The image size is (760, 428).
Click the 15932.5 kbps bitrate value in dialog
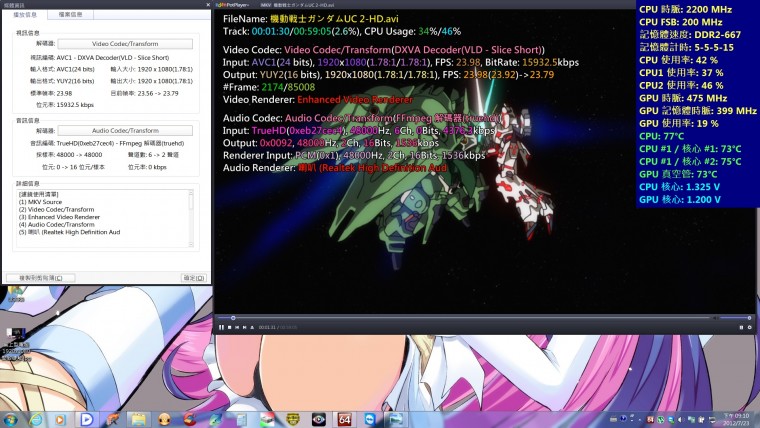(x=75, y=105)
